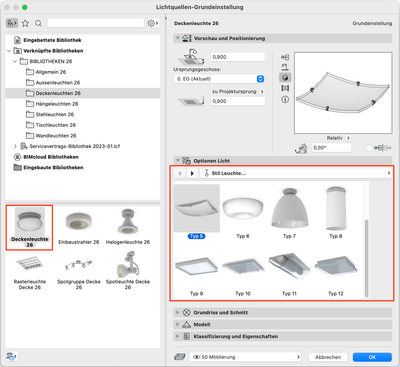Collapse the Optionen Licht panel
Image resolution: width=400 pixels, height=367 pixels.
178,161
